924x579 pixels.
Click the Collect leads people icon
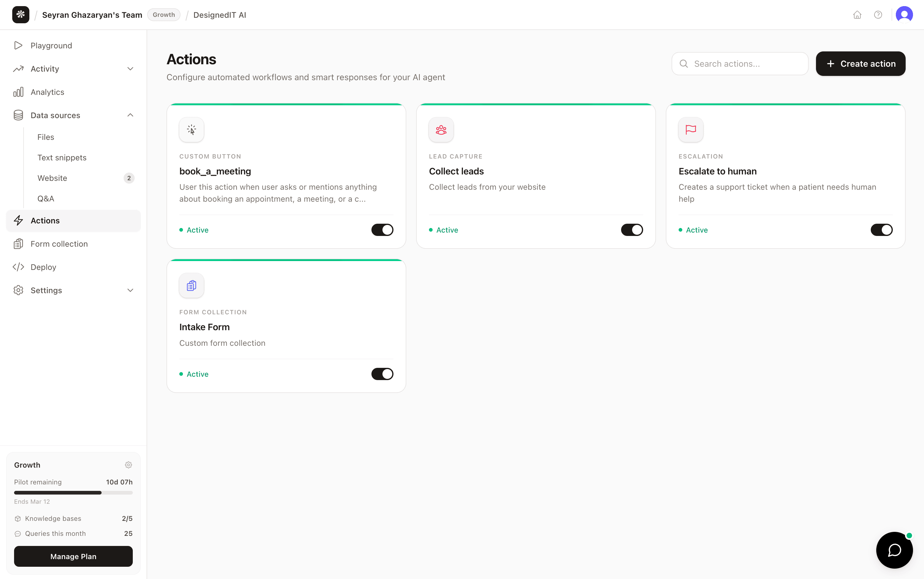tap(441, 130)
